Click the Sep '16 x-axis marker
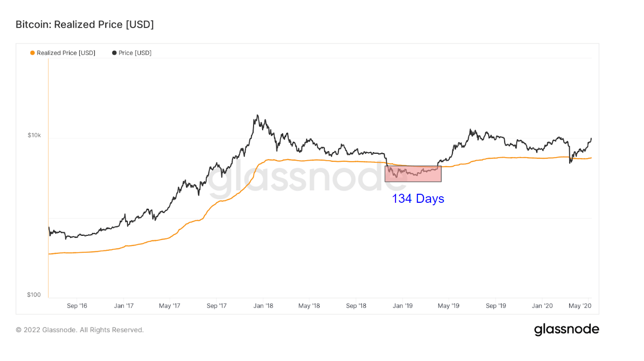The height and width of the screenshot is (361, 644). (x=77, y=306)
